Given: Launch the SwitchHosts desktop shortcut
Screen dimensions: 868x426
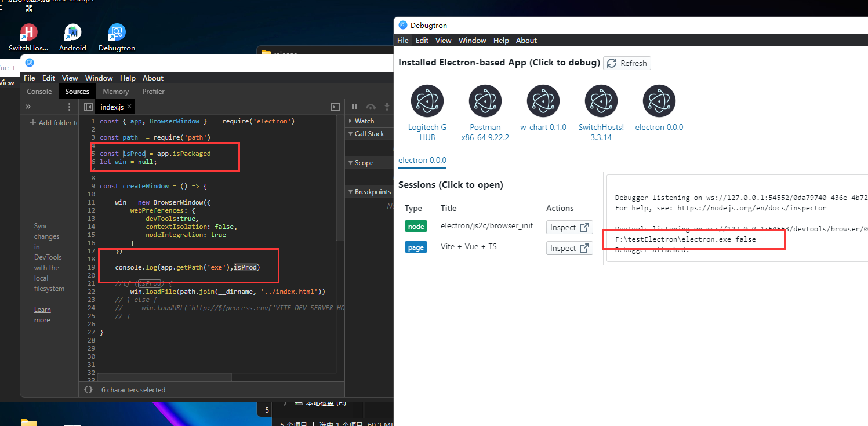Looking at the screenshot, I should [28, 38].
